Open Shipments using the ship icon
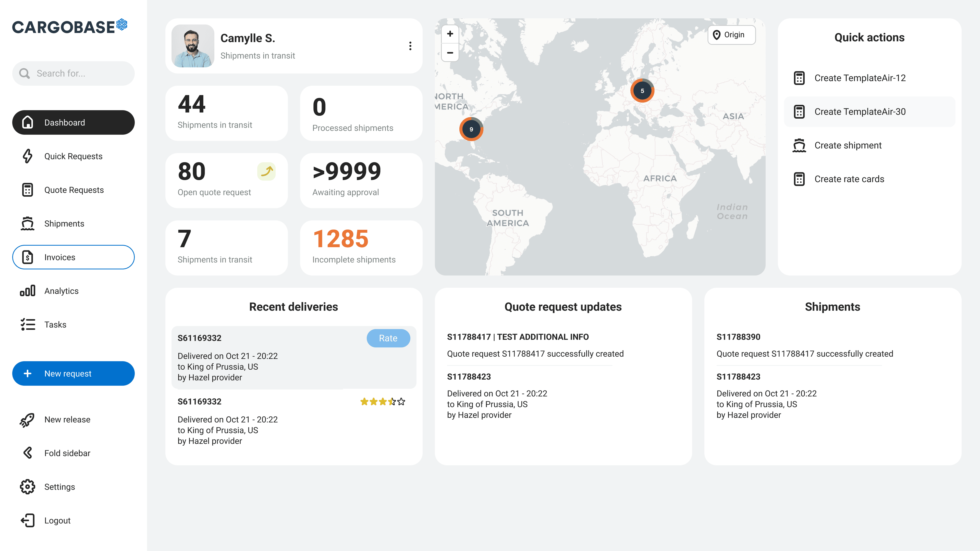Image resolution: width=980 pixels, height=551 pixels. pyautogui.click(x=27, y=223)
